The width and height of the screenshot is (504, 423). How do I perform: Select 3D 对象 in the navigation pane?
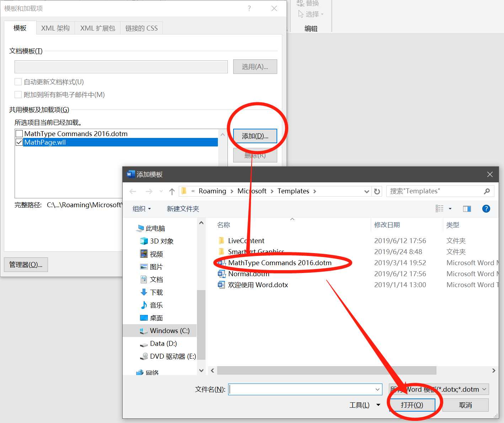pyautogui.click(x=157, y=241)
